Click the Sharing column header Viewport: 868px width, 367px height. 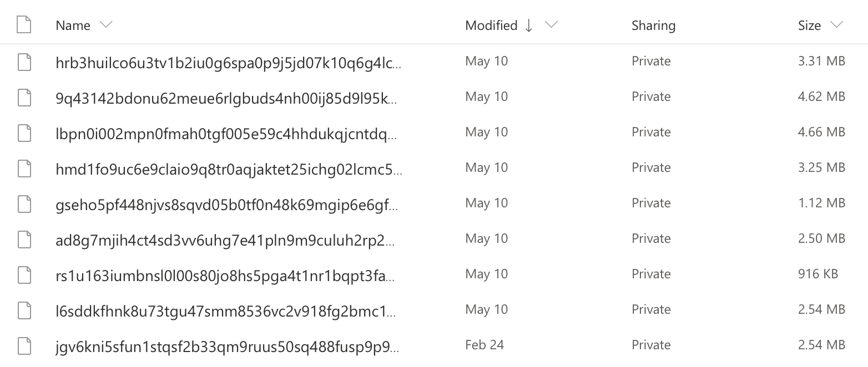[653, 26]
